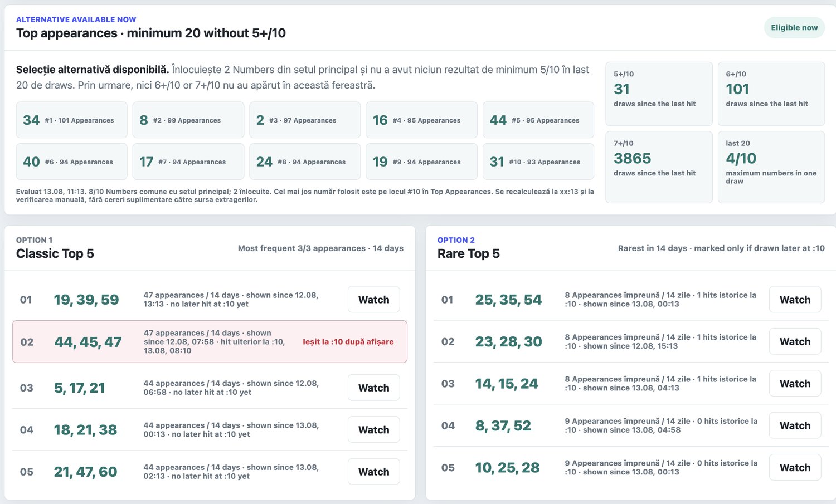Click the 25, 35, 54 numbers text
Viewport: 836px width, 504px height.
pos(508,300)
